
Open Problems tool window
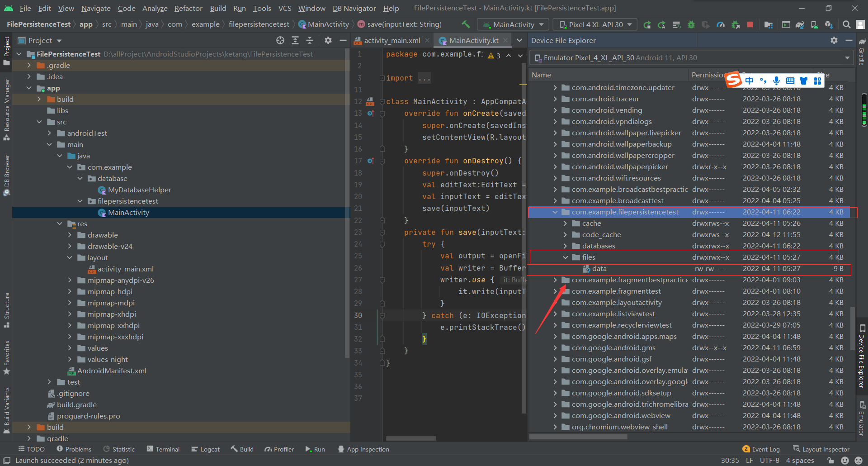tap(74, 449)
